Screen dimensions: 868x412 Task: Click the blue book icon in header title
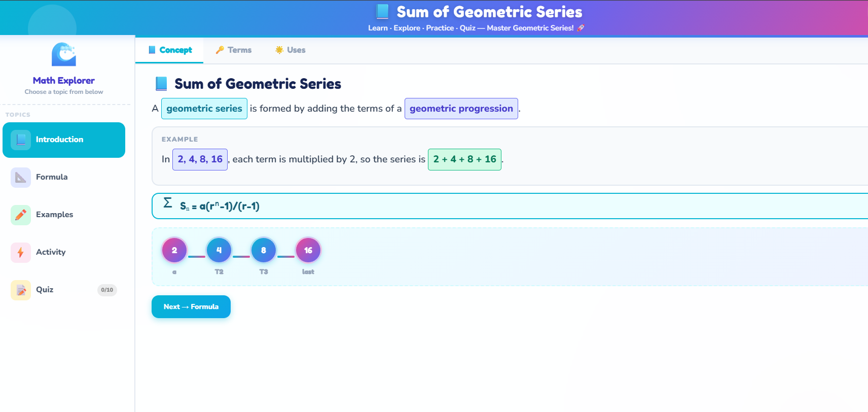(381, 11)
